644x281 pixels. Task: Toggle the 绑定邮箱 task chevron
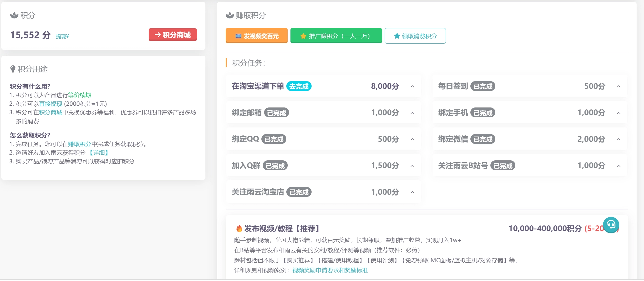click(412, 113)
